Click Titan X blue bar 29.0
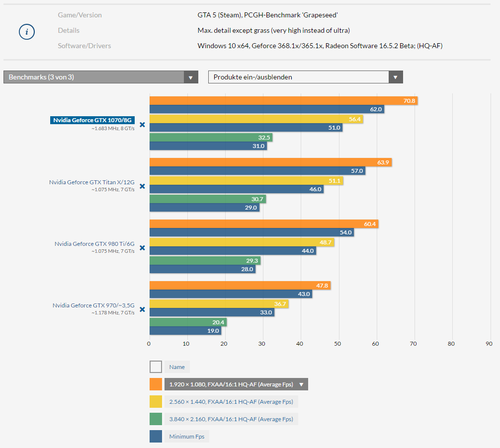Screen dimensions: 500x448 point(204,208)
